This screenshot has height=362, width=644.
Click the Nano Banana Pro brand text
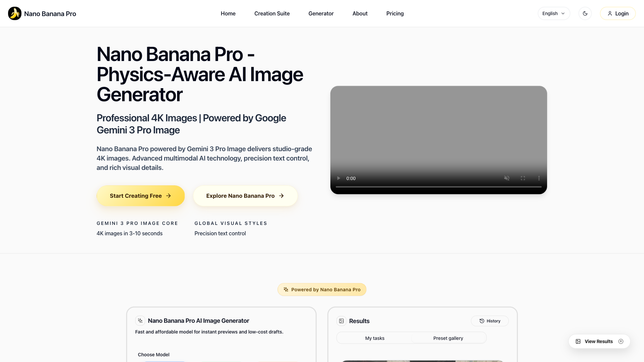click(50, 14)
